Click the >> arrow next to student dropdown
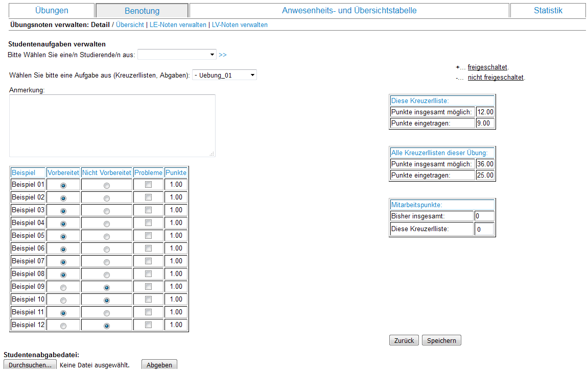 coord(222,55)
